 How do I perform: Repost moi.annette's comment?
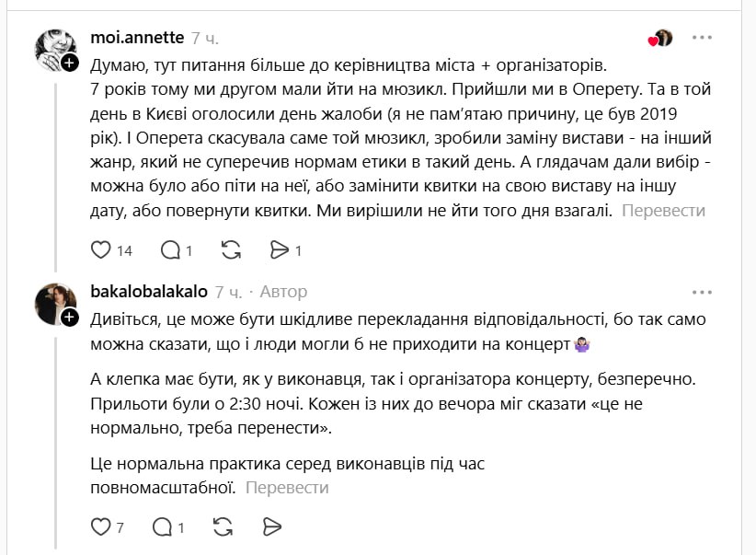232,249
